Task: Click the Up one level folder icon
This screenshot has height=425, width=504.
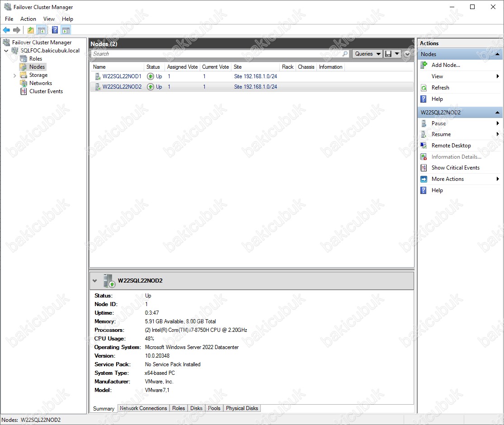Action: [x=31, y=30]
